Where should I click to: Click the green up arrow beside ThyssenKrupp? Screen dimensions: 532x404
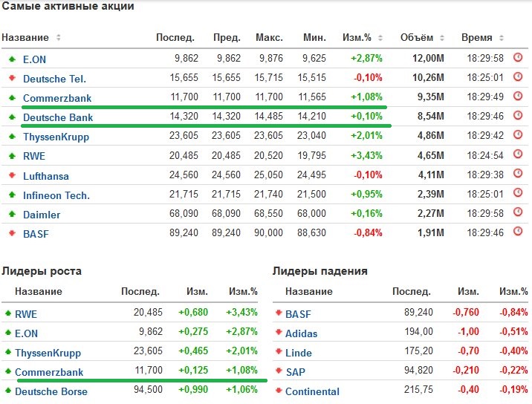click(x=12, y=136)
